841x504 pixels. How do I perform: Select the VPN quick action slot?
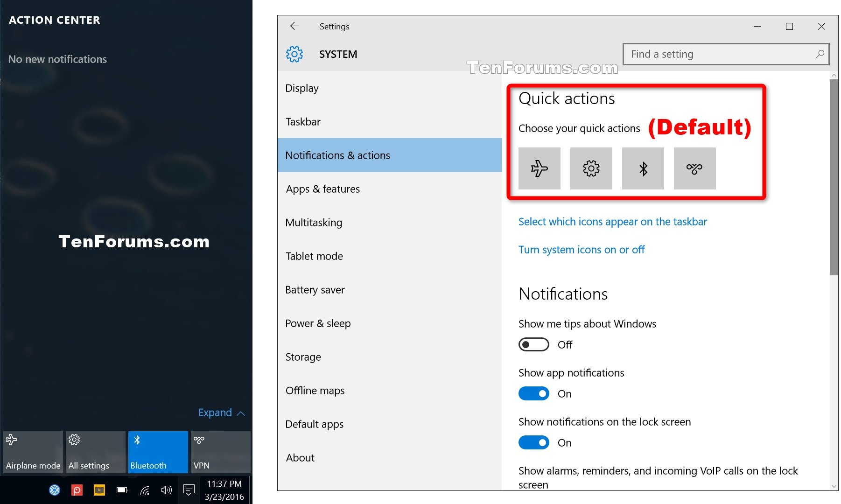point(694,168)
